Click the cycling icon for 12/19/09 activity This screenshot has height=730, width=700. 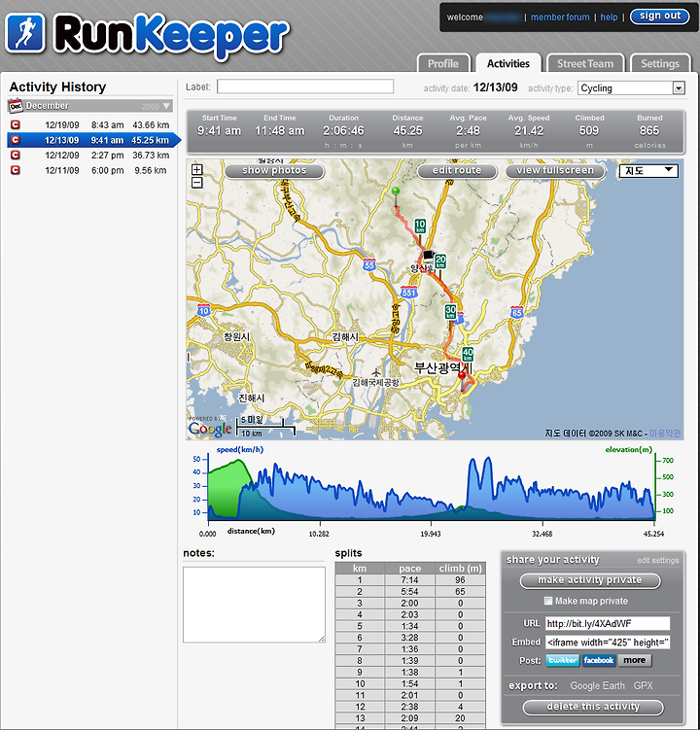[16, 124]
